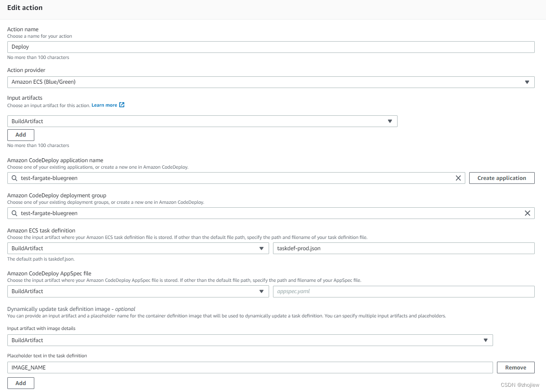The width and height of the screenshot is (546, 392).
Task: Click Add button below placeholder text field
Action: tap(21, 383)
